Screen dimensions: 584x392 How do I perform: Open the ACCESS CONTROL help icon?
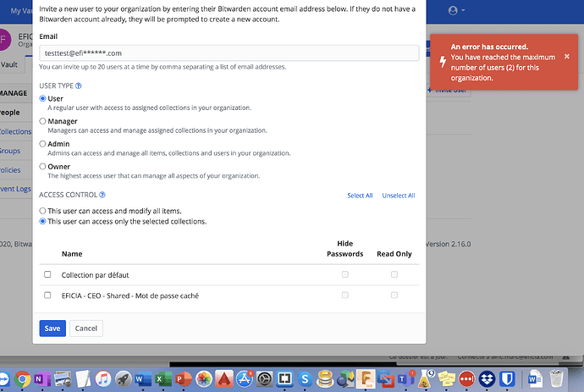point(102,195)
